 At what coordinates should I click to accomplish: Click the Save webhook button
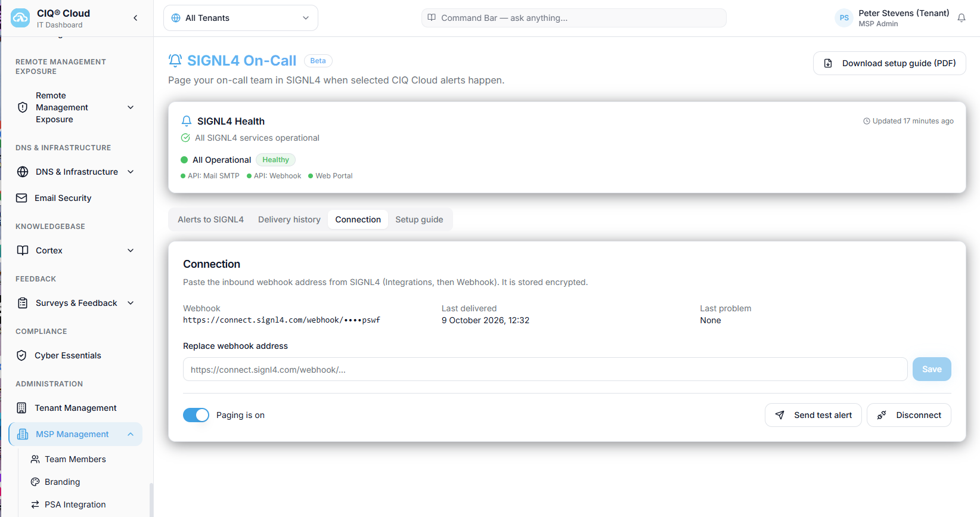pos(932,369)
